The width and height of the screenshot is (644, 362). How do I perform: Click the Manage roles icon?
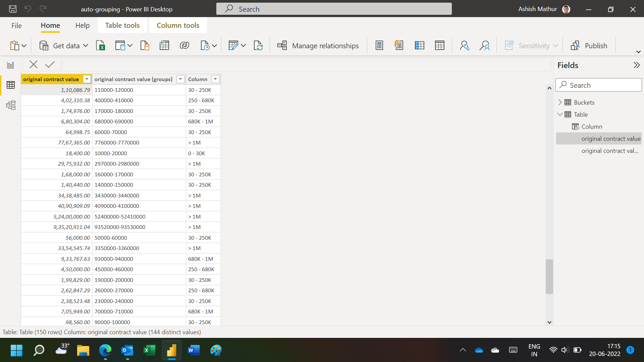465,46
